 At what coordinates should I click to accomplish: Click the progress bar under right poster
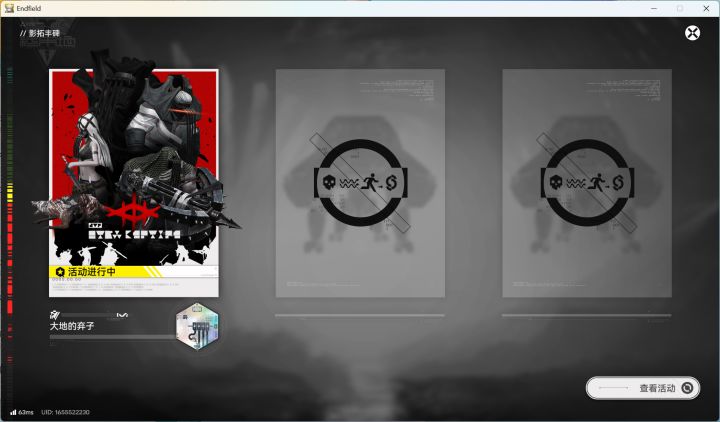(587, 315)
